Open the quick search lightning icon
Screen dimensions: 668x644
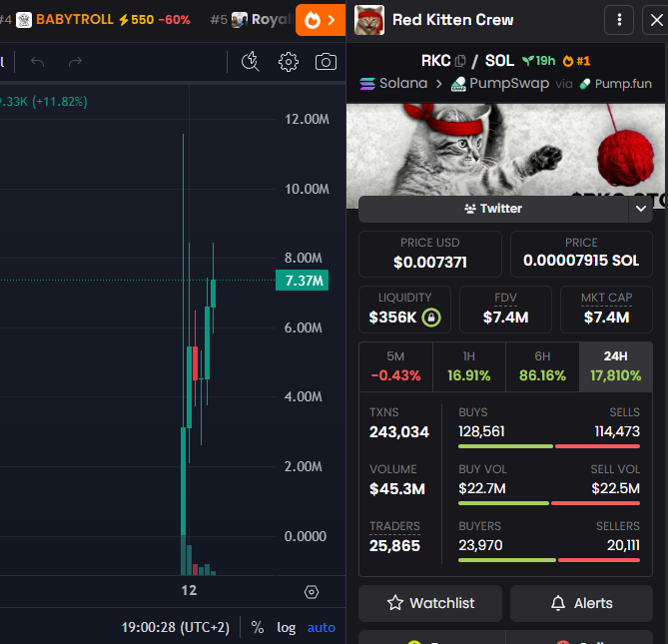point(251,61)
